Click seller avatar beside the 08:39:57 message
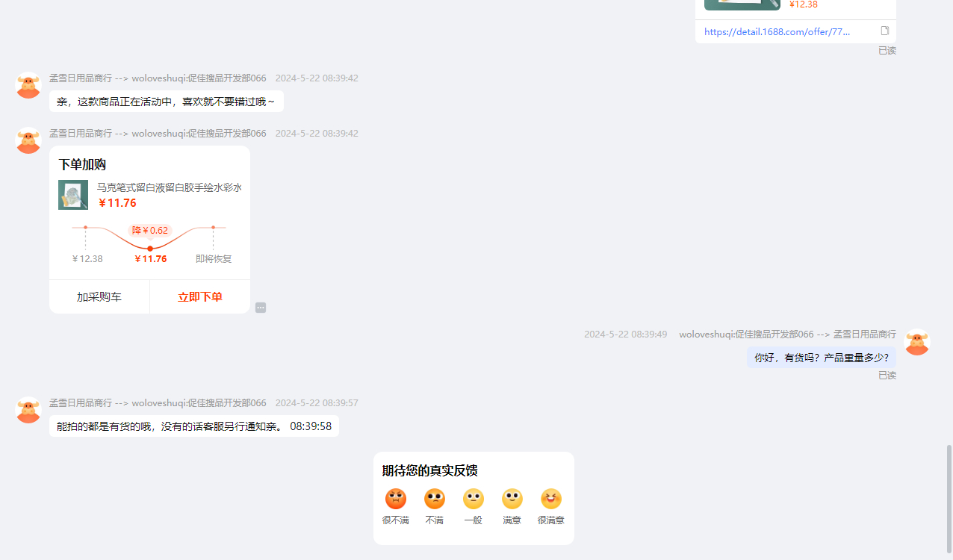Screen dimensions: 953x560 [x=28, y=410]
